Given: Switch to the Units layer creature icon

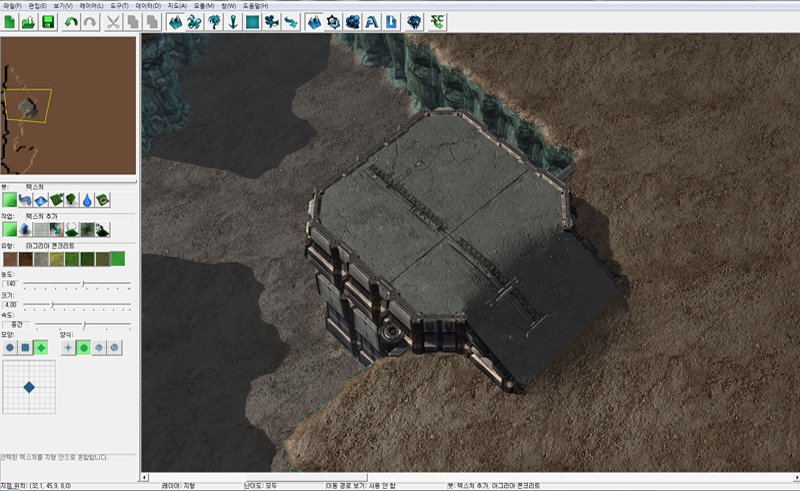Looking at the screenshot, I should tap(194, 22).
